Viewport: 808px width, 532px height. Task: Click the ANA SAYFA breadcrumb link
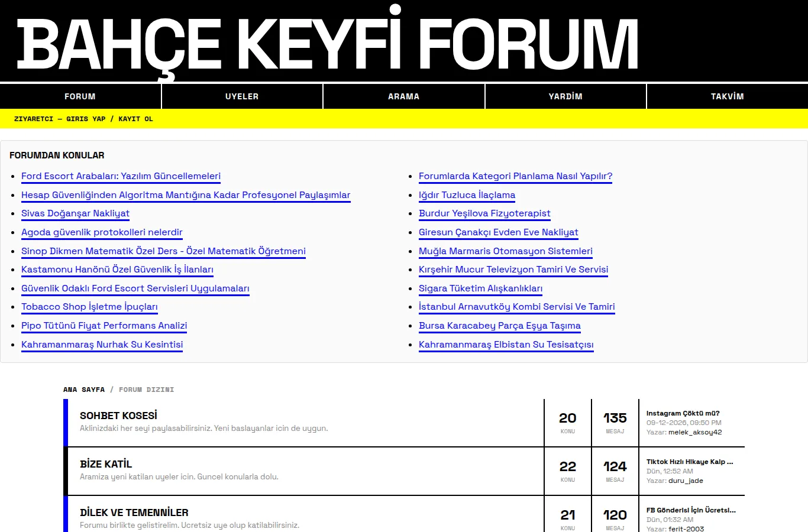84,390
